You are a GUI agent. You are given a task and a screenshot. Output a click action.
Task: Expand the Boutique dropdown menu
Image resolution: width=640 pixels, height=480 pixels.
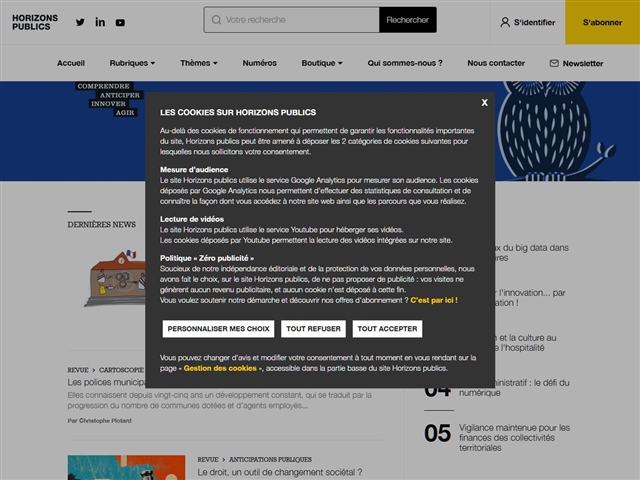point(322,63)
